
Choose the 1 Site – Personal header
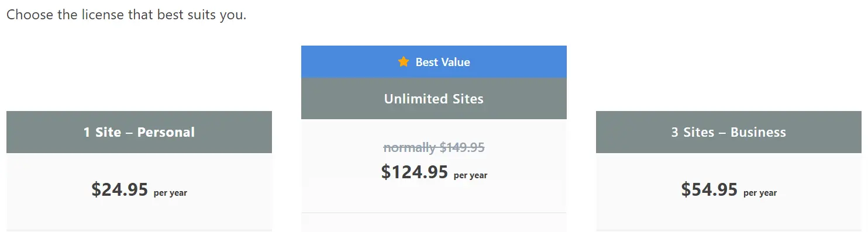(x=139, y=132)
